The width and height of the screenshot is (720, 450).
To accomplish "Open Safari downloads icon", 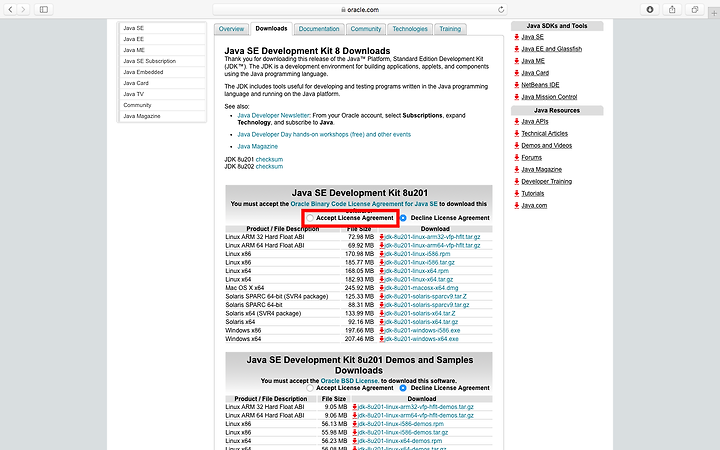I will [x=650, y=9].
